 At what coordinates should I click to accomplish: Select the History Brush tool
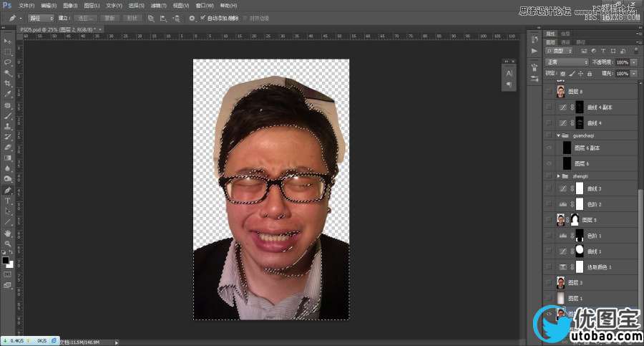7,137
